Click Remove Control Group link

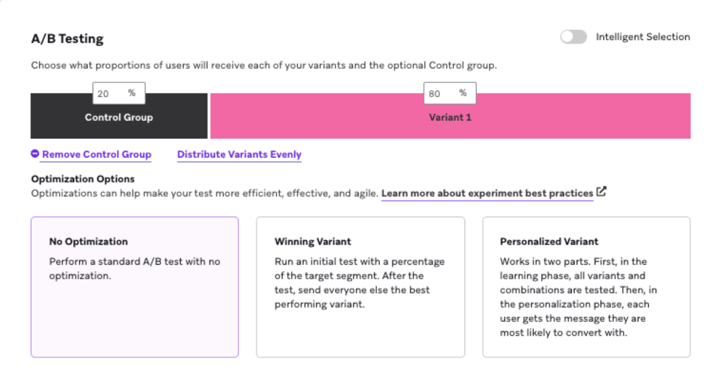[x=96, y=155]
